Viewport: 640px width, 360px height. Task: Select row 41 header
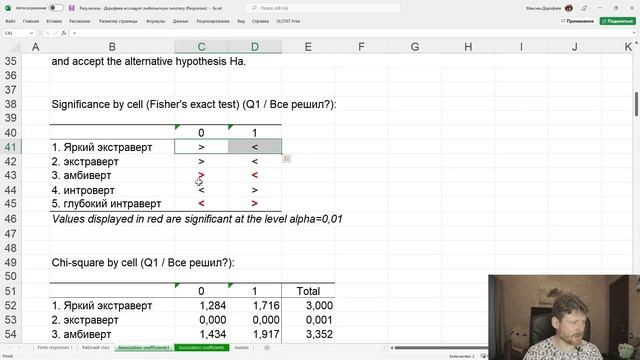[11, 147]
